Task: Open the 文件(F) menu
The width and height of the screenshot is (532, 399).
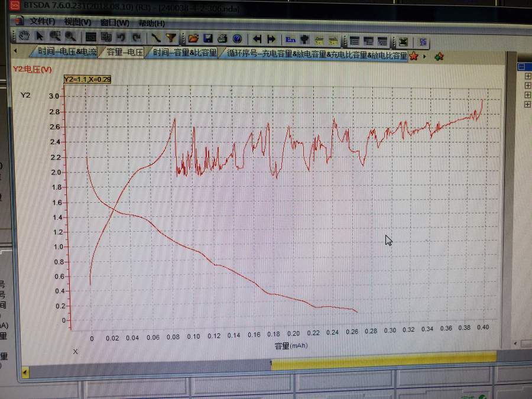Action: coord(42,22)
